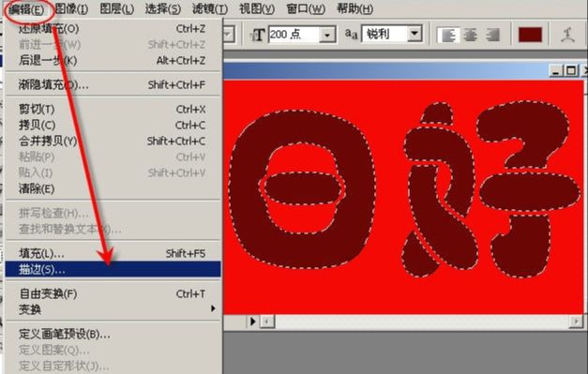This screenshot has height=374, width=588.
Task: Choose 还原填充(O) from Edit menu
Action: [113, 28]
